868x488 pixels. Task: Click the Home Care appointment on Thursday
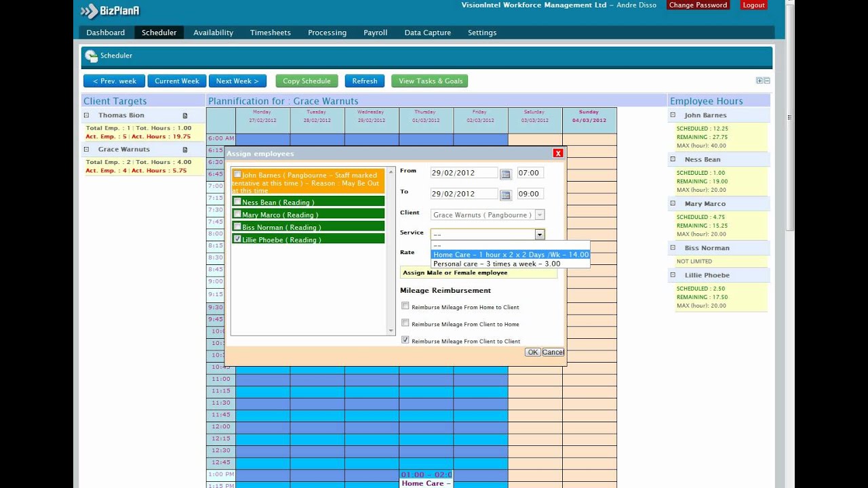(426, 479)
